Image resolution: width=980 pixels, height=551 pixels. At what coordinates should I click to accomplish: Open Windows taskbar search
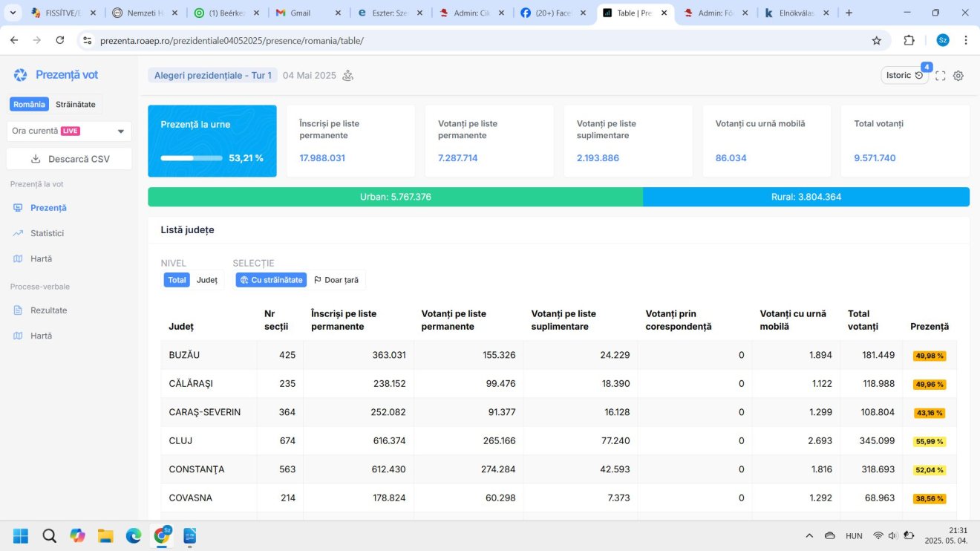point(49,535)
